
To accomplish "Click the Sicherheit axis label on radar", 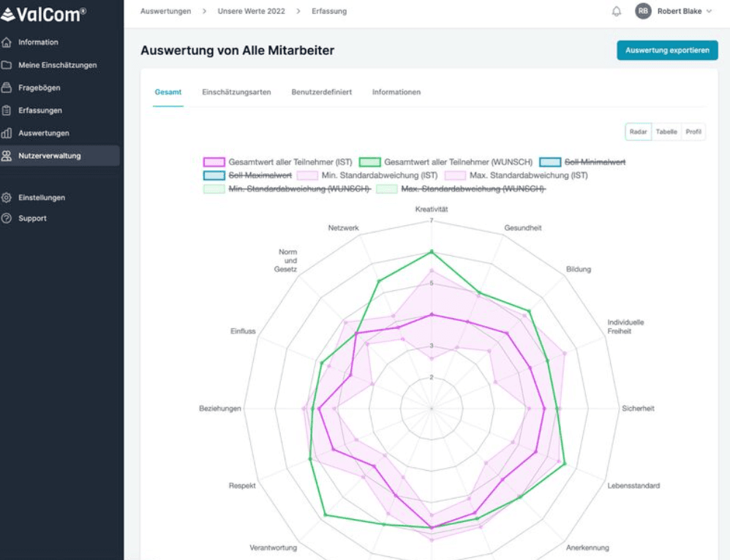I will [638, 408].
